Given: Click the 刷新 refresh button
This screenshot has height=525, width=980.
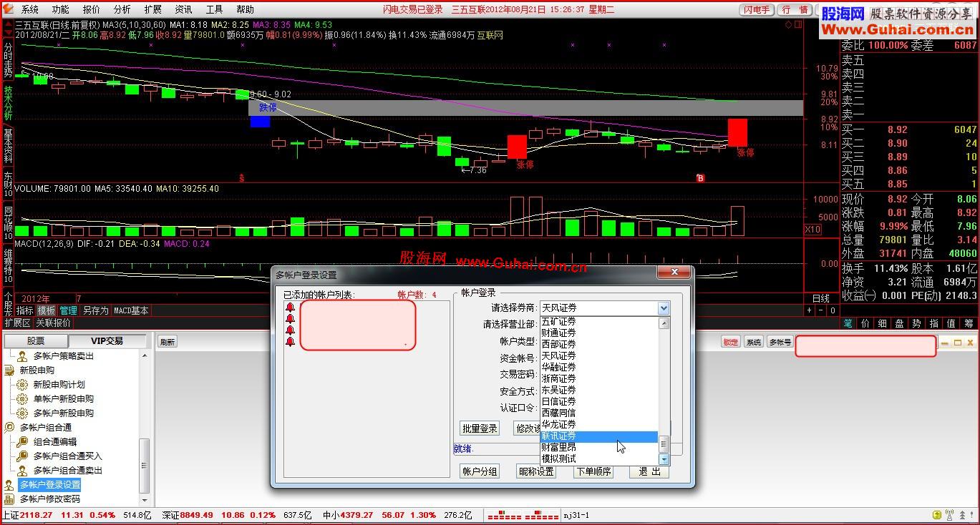Looking at the screenshot, I should (168, 342).
